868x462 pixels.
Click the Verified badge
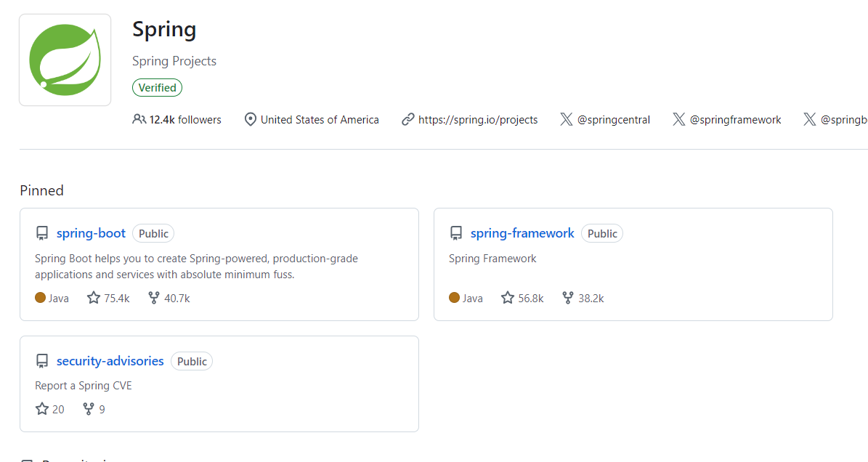pos(157,87)
